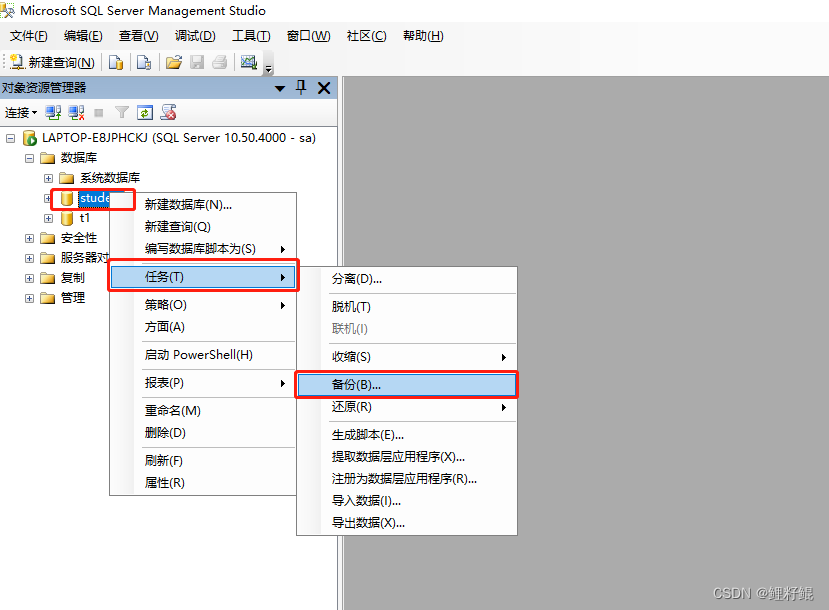Select the t1 database tree item
This screenshot has width=829, height=610.
[x=85, y=218]
